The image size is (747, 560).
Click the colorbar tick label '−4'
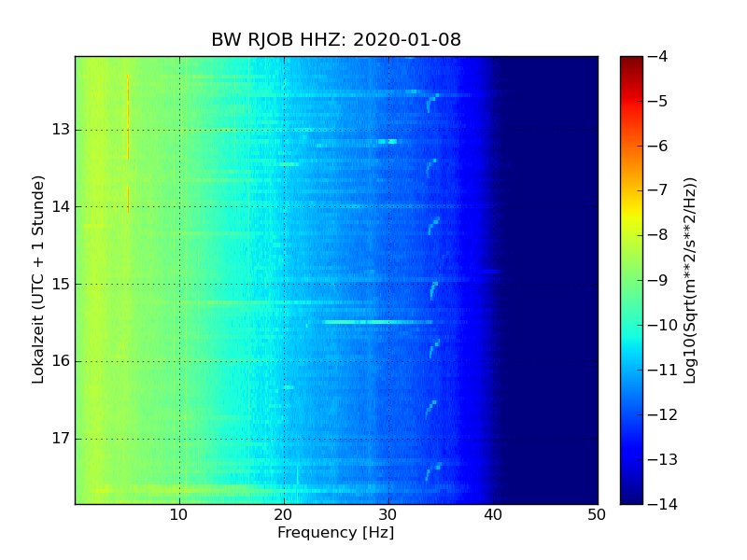click(x=658, y=56)
